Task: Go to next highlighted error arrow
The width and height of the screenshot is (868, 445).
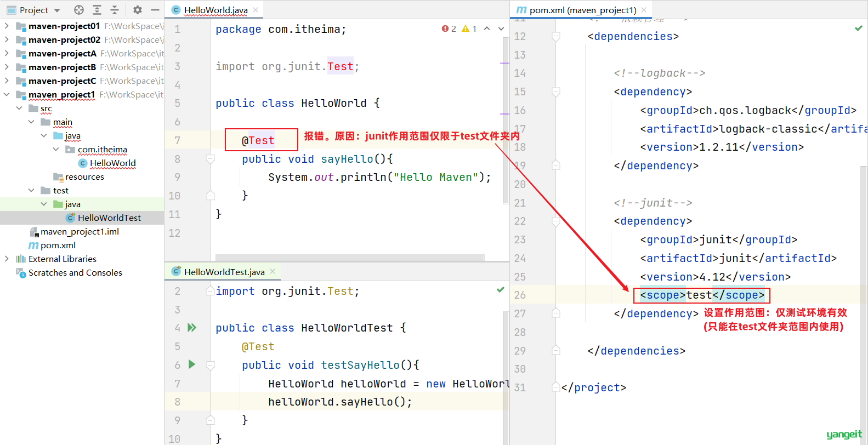Action: (501, 28)
